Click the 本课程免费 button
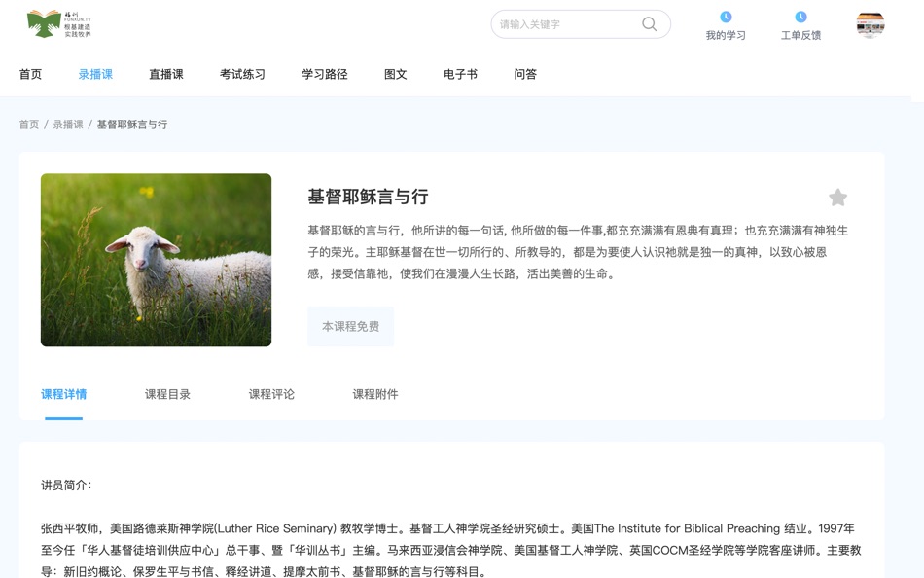This screenshot has height=578, width=924. 350,328
